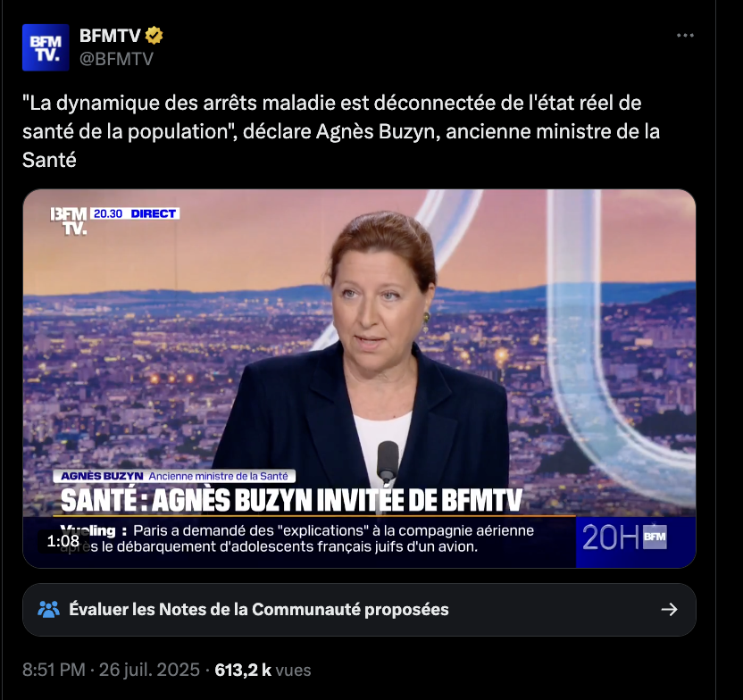Click the Santé headline banner in video
Viewport: 743px width, 700px height.
coord(291,500)
